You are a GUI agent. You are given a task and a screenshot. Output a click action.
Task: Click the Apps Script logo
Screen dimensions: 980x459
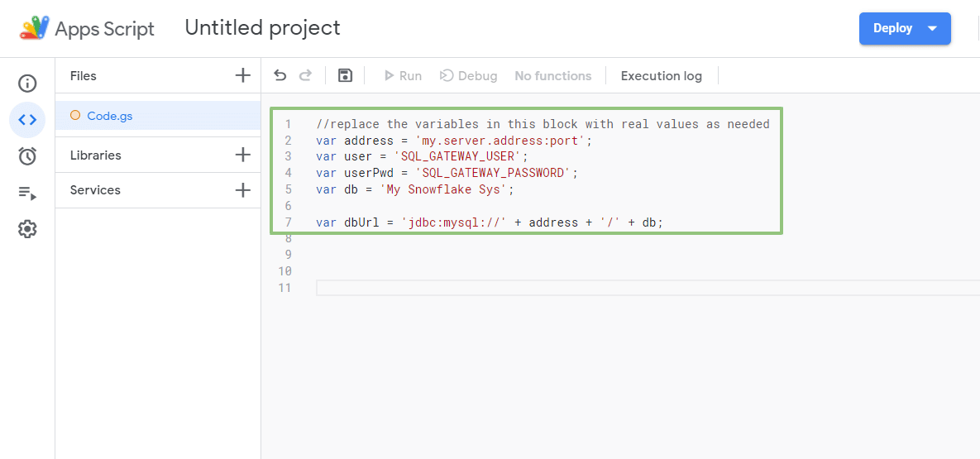35,28
